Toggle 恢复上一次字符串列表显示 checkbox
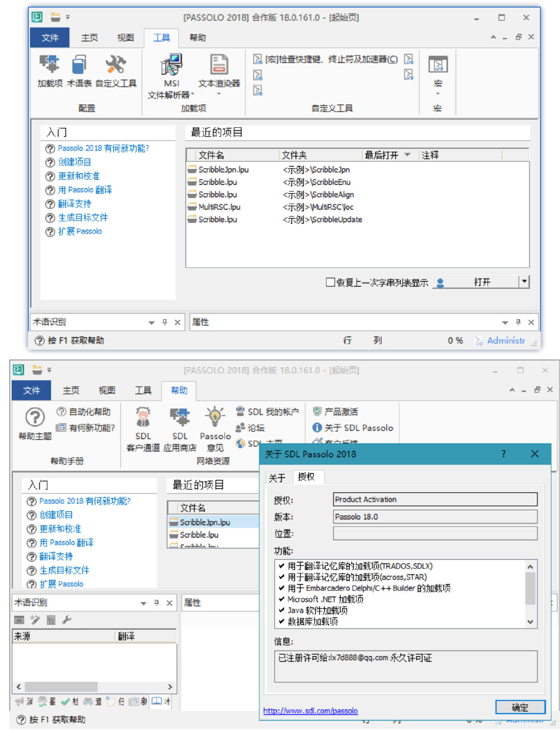Viewport: 560px width, 730px height. pos(330,282)
